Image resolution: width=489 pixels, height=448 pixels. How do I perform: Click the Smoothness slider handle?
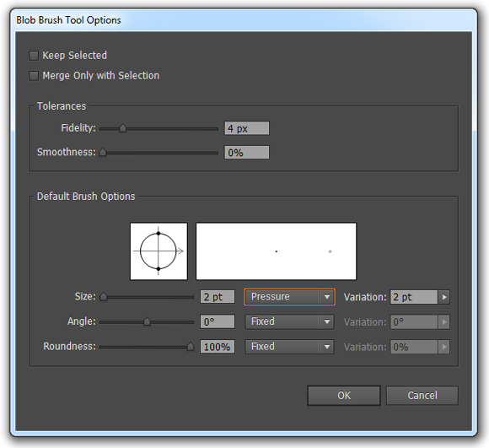coord(103,152)
